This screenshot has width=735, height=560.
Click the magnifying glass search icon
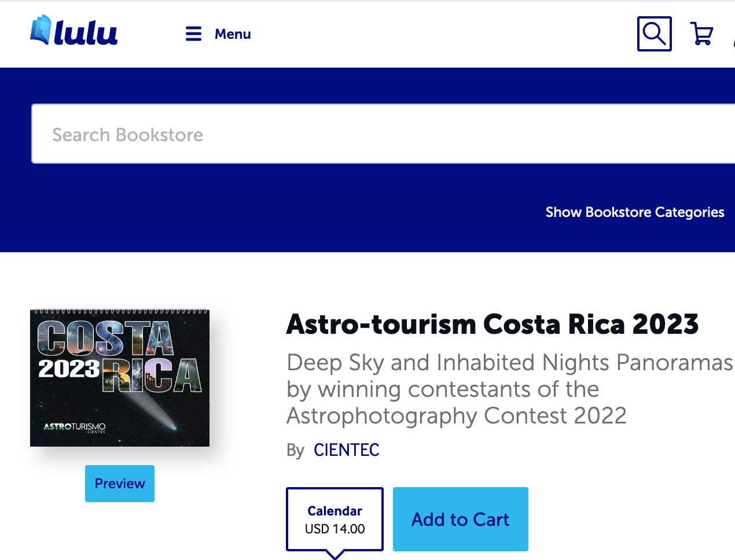tap(654, 34)
